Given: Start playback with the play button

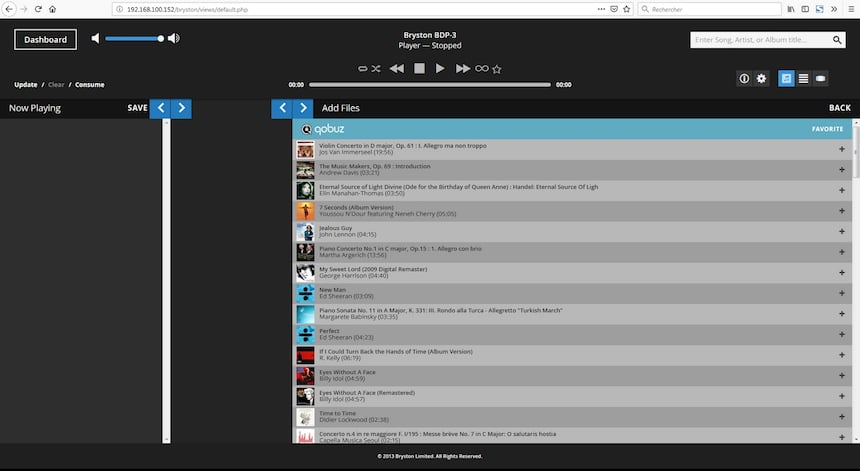Looking at the screenshot, I should (x=440, y=69).
